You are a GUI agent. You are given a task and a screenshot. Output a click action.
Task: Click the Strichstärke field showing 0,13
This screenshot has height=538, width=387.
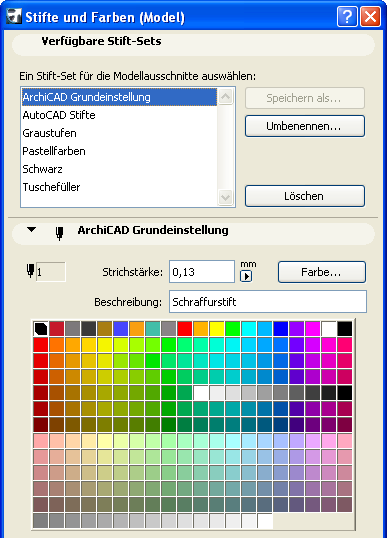(202, 272)
